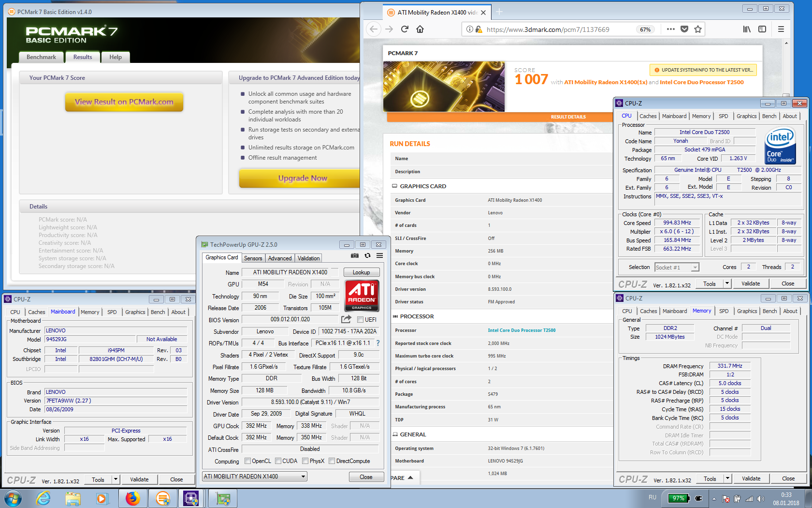Screen dimensions: 812x508
Task: Click the ATI Radeon logo in GPU-Z
Action: point(362,295)
